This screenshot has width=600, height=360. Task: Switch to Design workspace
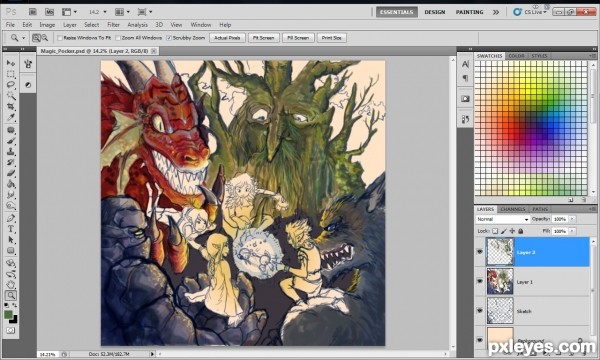click(x=435, y=12)
